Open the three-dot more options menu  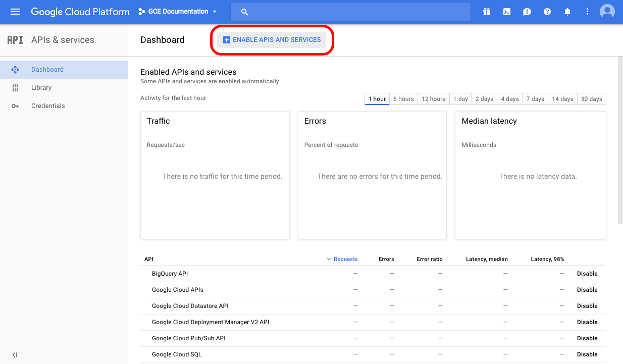coord(587,12)
